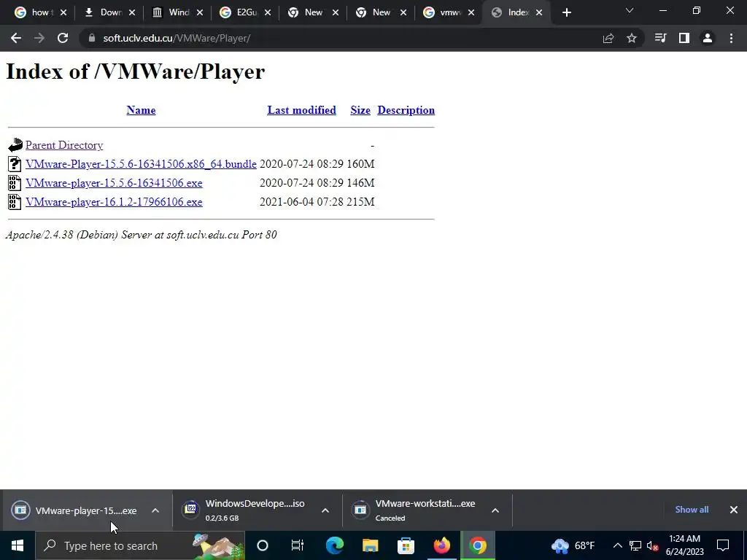Bookmark this page with the star icon
747x560 pixels.
[632, 38]
